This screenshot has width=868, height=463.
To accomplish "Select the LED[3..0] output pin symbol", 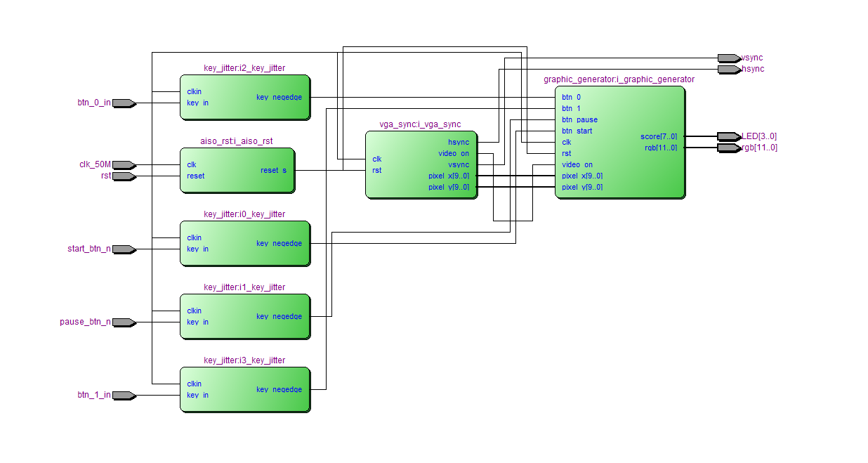I will [729, 136].
